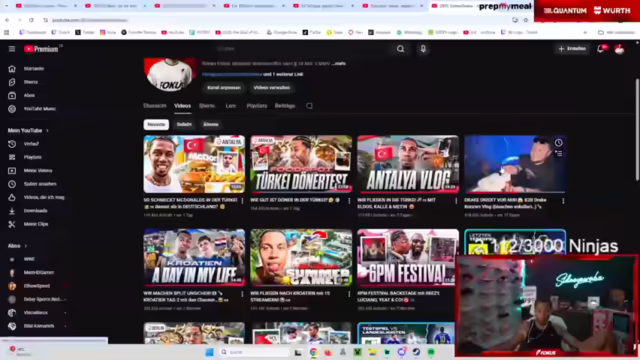Switch to the channel Shorts tab
This screenshot has height=360, width=640.
point(207,106)
